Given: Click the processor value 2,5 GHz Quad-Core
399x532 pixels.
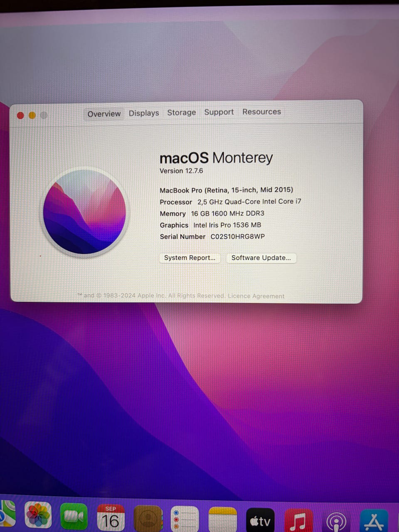Looking at the screenshot, I should (249, 202).
